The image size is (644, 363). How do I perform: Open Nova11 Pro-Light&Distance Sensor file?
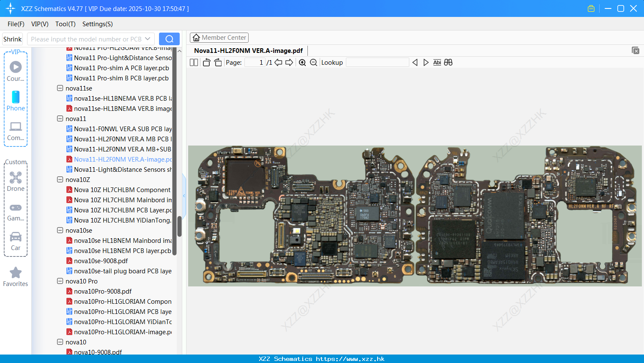click(x=119, y=58)
